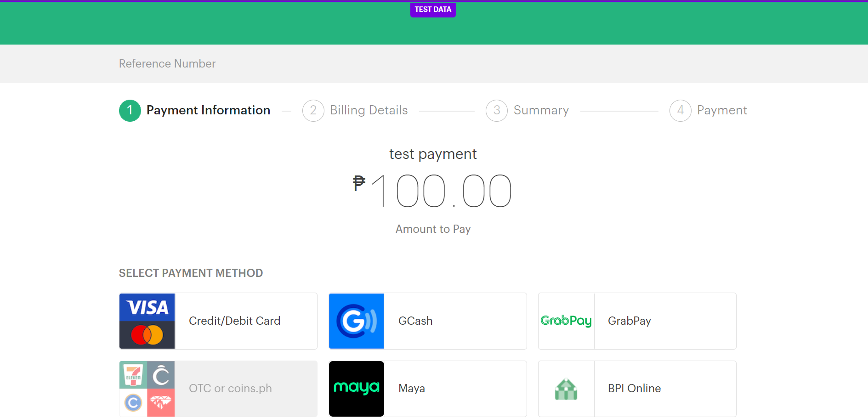Switch to the Summary step
This screenshot has width=868, height=418.
tap(541, 110)
